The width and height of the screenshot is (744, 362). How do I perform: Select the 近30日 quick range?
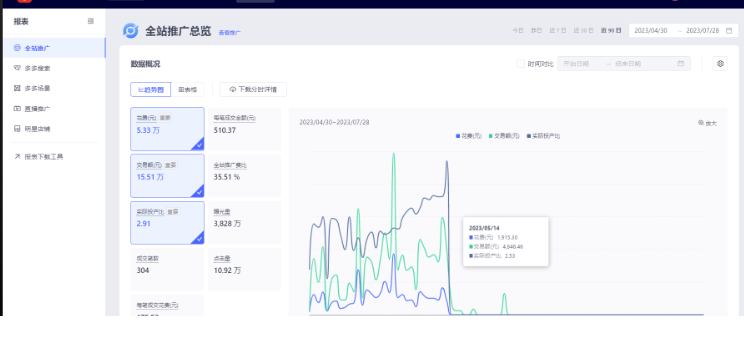coord(583,30)
